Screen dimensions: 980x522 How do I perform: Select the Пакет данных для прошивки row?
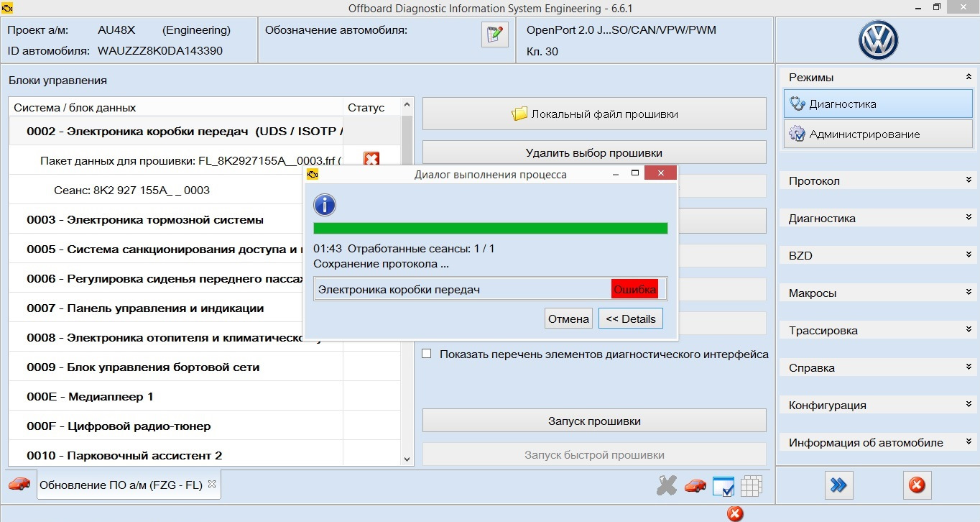click(205, 160)
